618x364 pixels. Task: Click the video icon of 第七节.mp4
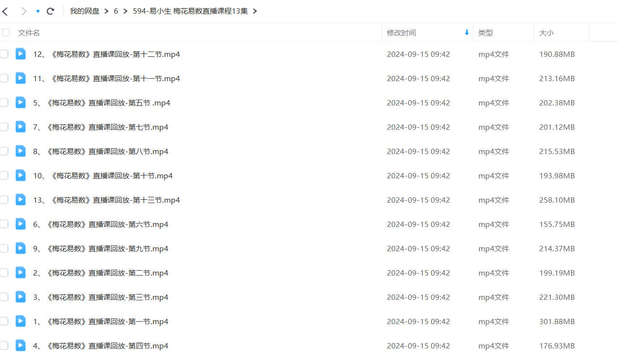(20, 126)
